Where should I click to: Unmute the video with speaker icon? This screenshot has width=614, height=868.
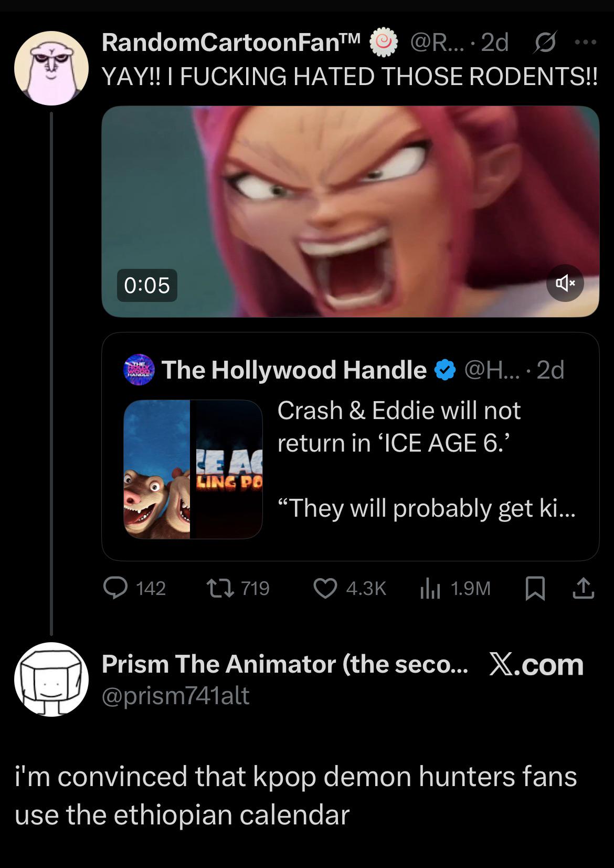[565, 283]
